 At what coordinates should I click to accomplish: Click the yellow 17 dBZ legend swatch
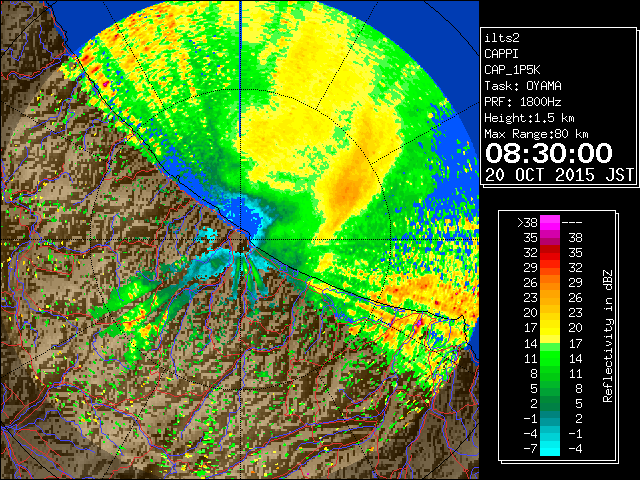click(x=550, y=328)
